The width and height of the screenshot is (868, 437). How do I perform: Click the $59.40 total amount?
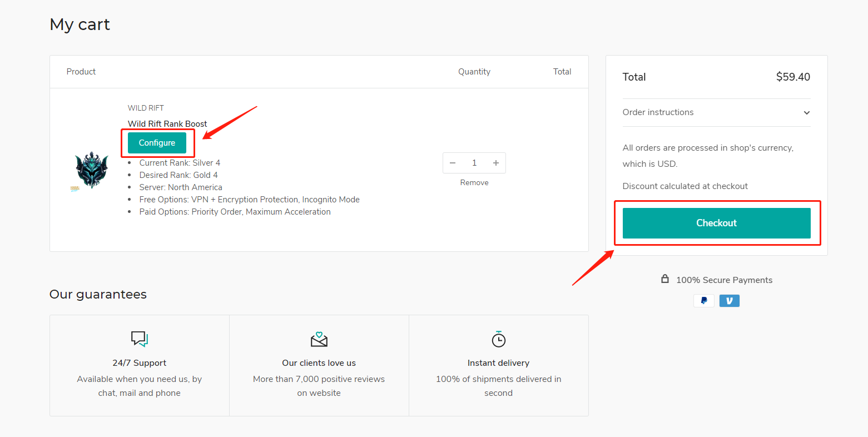coord(792,77)
